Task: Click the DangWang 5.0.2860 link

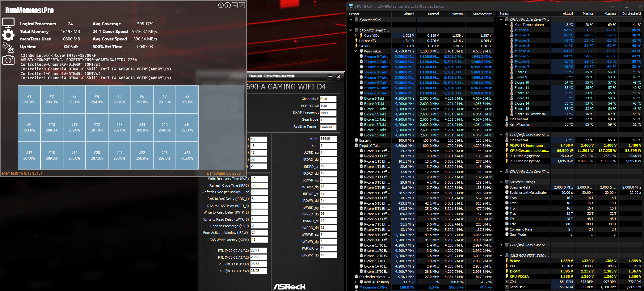Action: pos(224,173)
